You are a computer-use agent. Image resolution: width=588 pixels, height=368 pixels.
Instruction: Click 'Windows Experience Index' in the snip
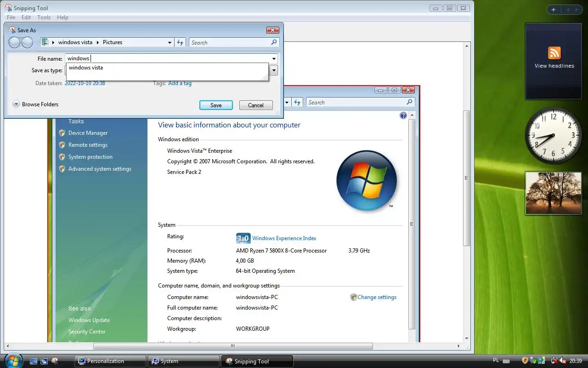(284, 238)
